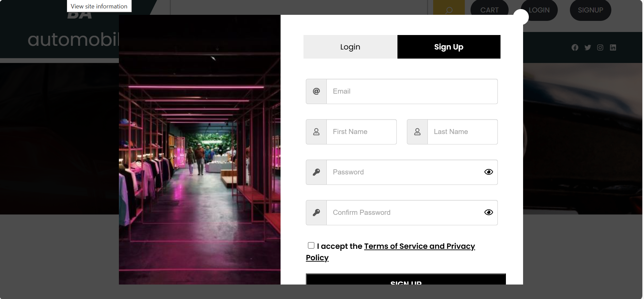Image resolution: width=644 pixels, height=299 pixels.
Task: Click the @ icon beside Email field
Action: [x=316, y=91]
